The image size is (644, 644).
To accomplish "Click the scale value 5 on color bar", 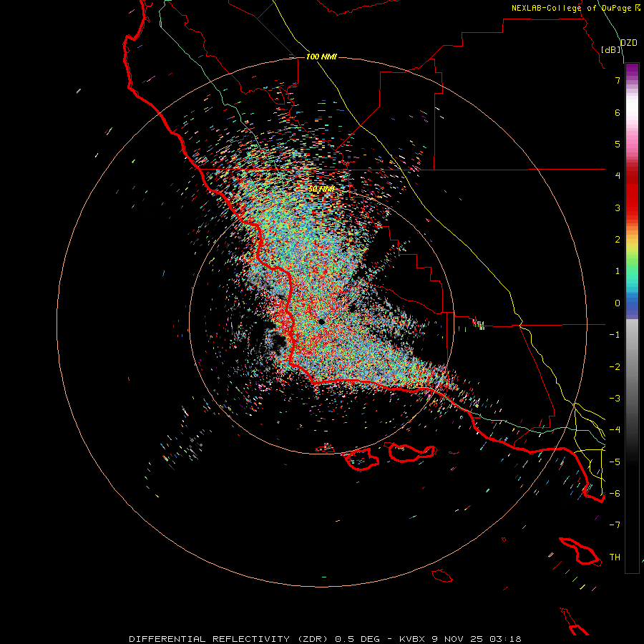I will pos(618,144).
